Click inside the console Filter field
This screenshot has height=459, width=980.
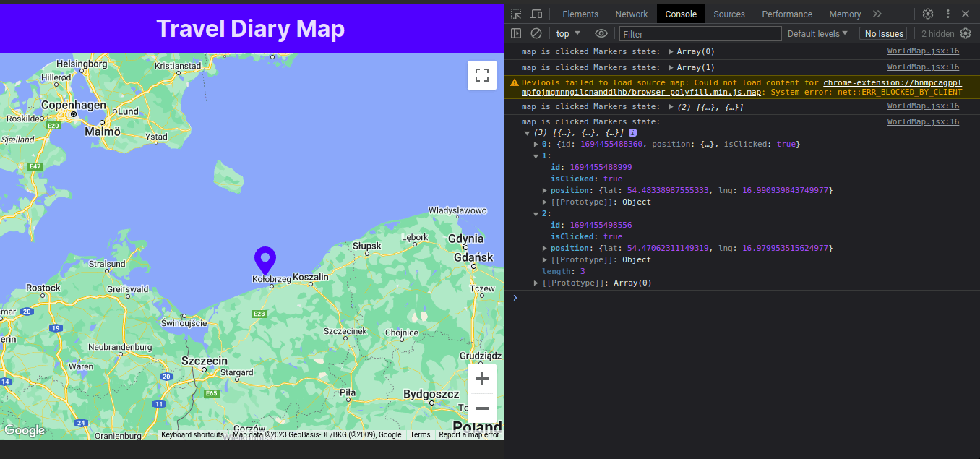700,33
